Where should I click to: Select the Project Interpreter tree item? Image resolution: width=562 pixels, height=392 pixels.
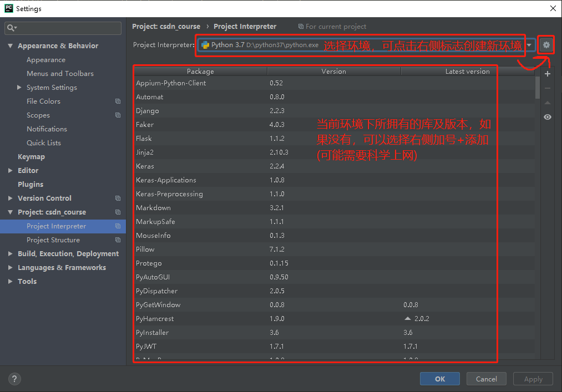(57, 226)
